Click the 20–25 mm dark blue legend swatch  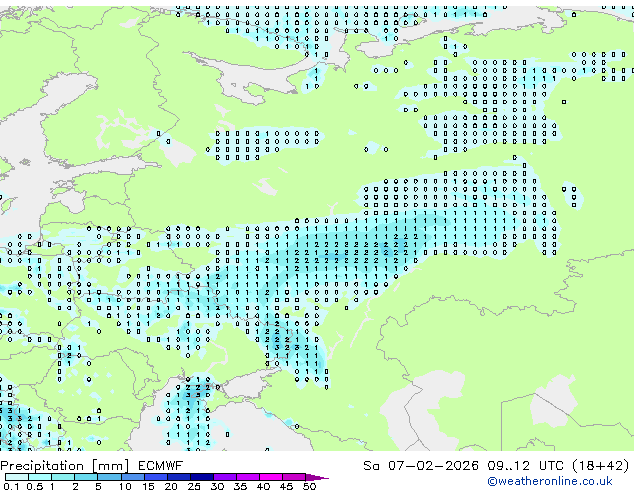point(179,477)
